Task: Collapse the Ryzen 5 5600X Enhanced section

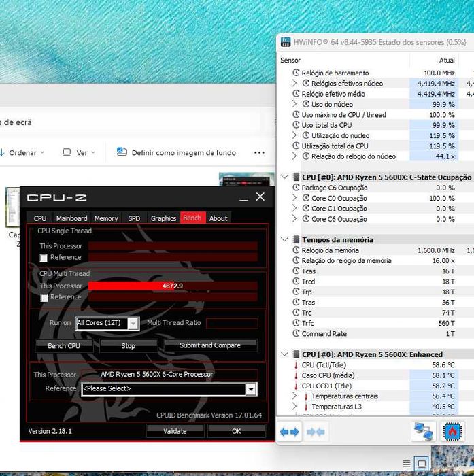Action: pos(284,354)
